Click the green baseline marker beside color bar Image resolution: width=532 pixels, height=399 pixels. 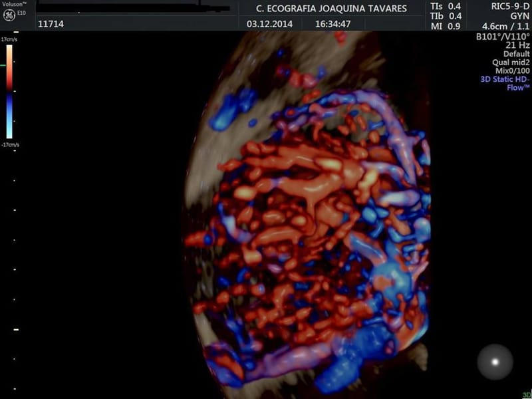[x=3, y=65]
